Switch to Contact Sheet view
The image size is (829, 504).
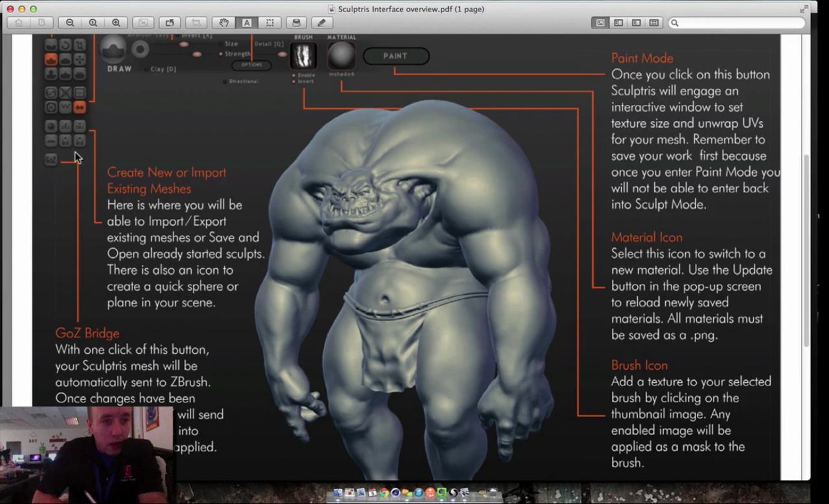(x=654, y=23)
